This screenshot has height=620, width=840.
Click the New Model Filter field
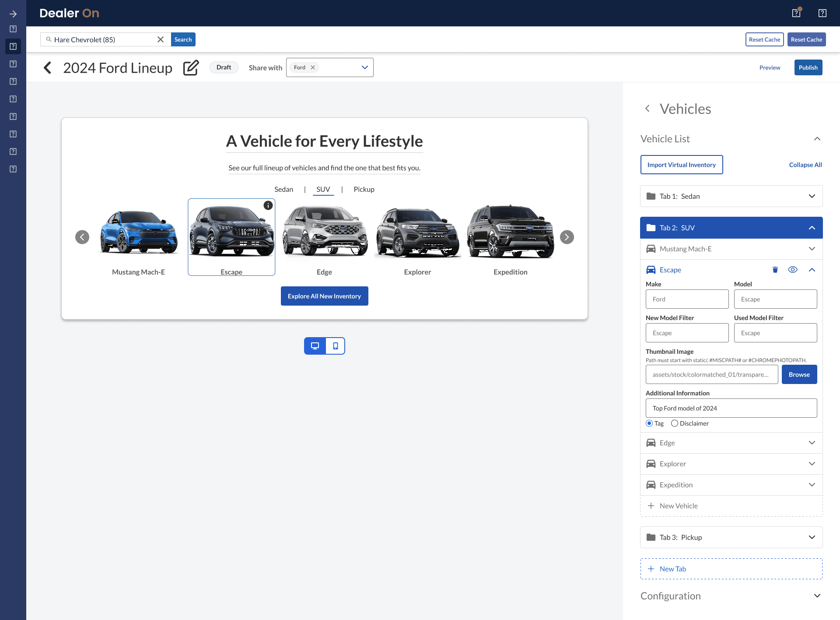click(x=687, y=333)
